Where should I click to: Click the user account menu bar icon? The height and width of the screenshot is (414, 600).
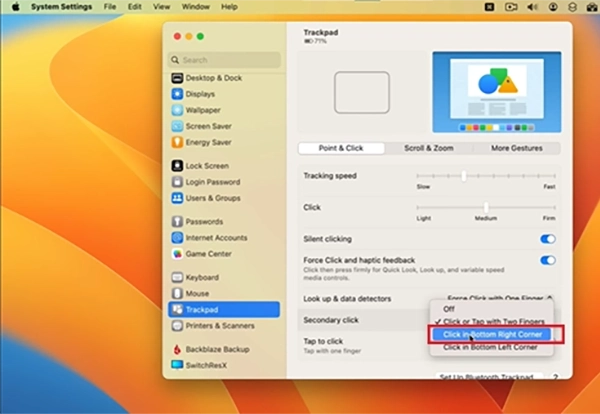pyautogui.click(x=553, y=7)
